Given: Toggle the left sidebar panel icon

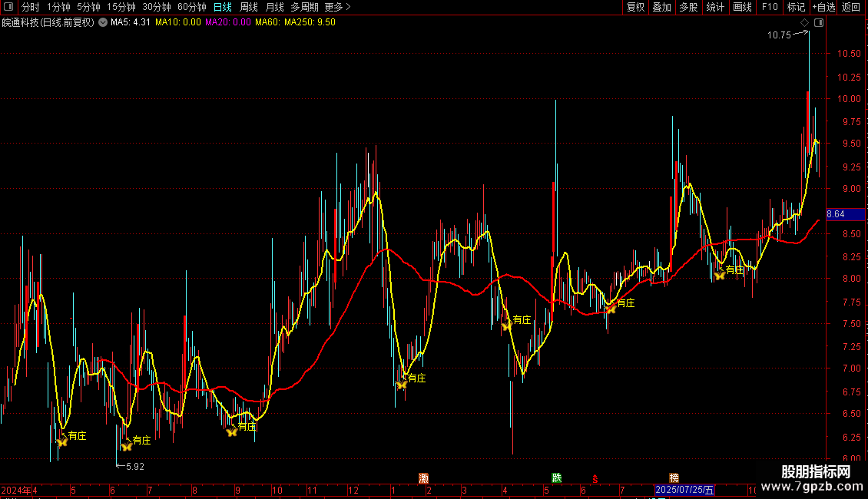Looking at the screenshot, I should coord(8,7).
